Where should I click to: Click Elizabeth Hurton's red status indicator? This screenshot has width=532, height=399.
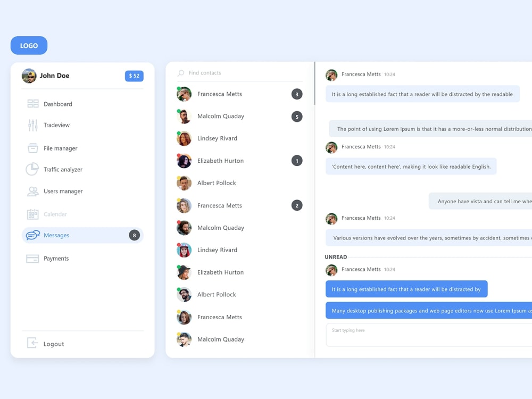click(179, 155)
